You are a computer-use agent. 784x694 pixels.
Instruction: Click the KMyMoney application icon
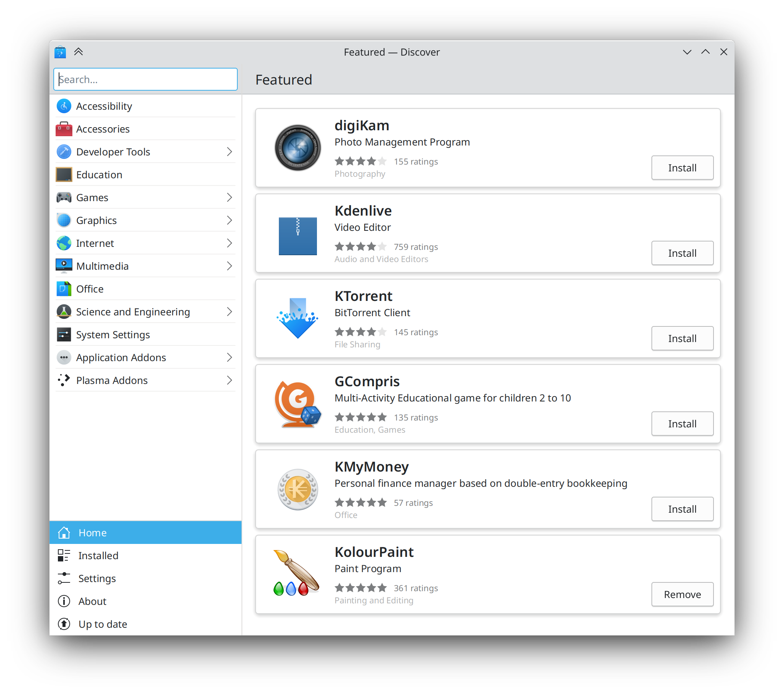298,489
